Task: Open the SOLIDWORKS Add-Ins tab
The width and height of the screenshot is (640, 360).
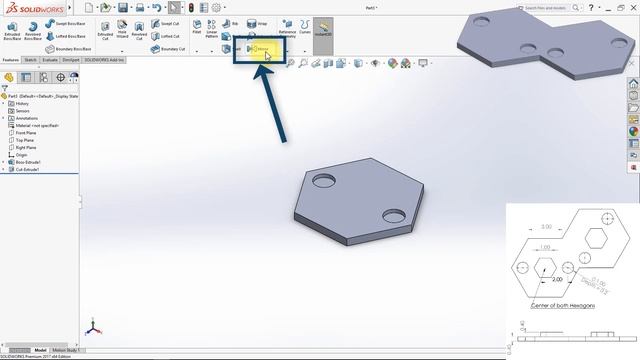Action: coord(104,60)
